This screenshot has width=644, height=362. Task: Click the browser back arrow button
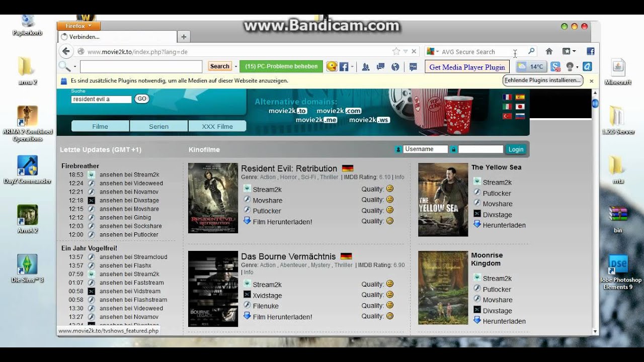click(65, 51)
